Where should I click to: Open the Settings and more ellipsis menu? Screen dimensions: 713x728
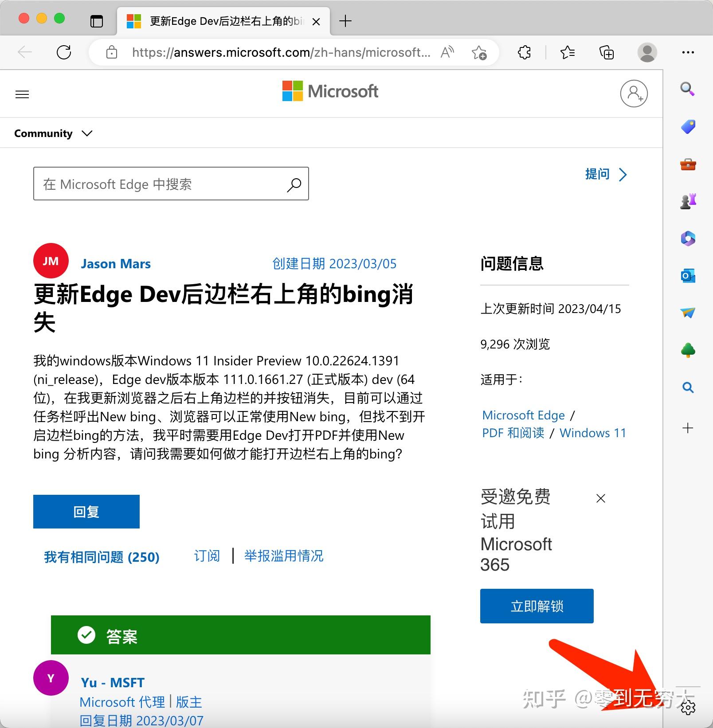(x=688, y=52)
